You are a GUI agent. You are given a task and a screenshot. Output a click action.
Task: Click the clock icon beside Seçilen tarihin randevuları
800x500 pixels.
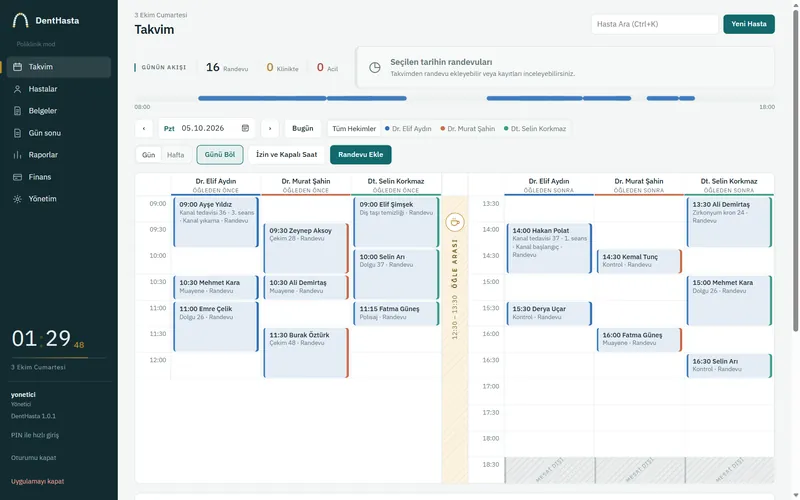pos(374,67)
